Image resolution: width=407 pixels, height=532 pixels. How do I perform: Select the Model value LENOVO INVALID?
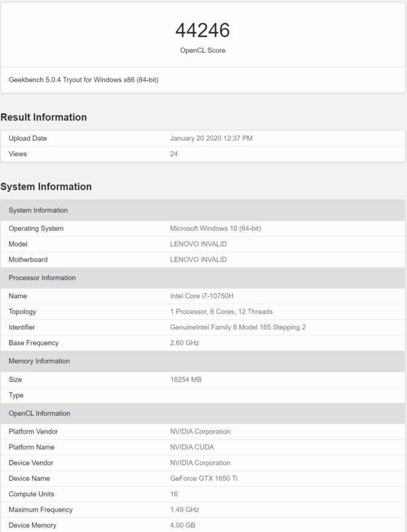click(x=198, y=244)
